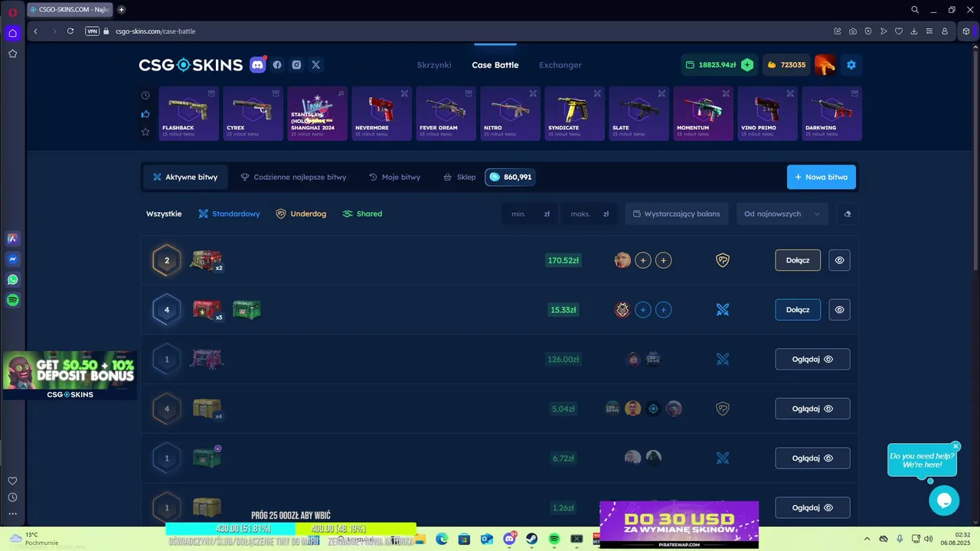Screen dimensions: 980x551
Task: Open Microsoft Edge from the taskbar
Action: pos(442,539)
